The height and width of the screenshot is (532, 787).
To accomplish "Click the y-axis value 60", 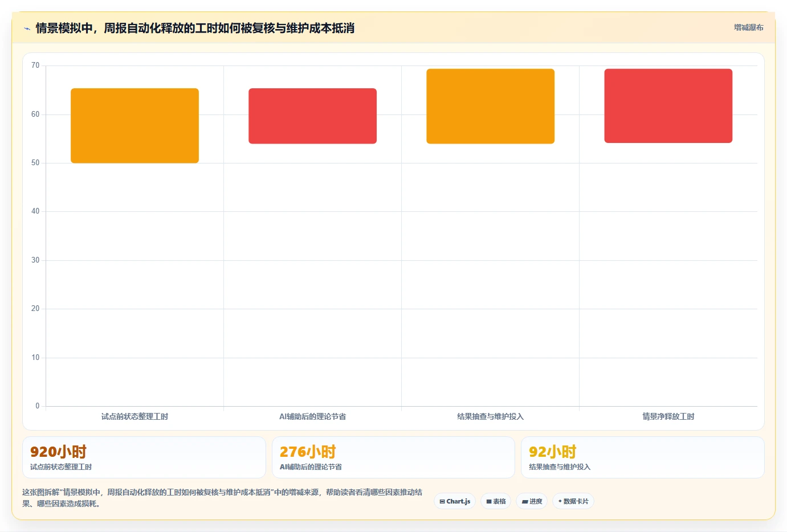I will (x=35, y=114).
